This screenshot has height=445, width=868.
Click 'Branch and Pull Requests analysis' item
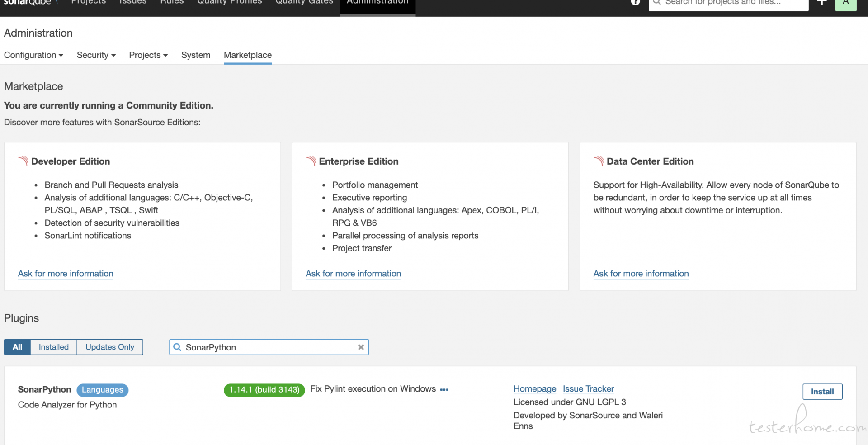pyautogui.click(x=111, y=185)
